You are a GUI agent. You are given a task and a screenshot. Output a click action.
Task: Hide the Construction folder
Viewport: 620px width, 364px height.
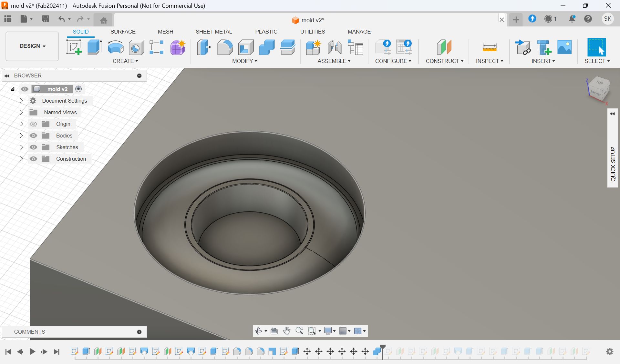point(33,159)
